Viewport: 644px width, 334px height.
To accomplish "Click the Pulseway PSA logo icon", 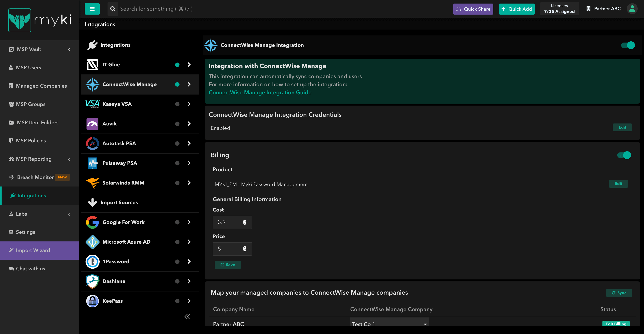I will pyautogui.click(x=93, y=163).
